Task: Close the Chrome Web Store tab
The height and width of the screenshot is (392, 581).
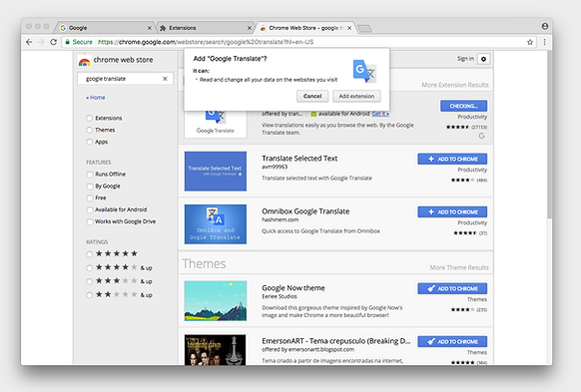Action: tap(349, 28)
